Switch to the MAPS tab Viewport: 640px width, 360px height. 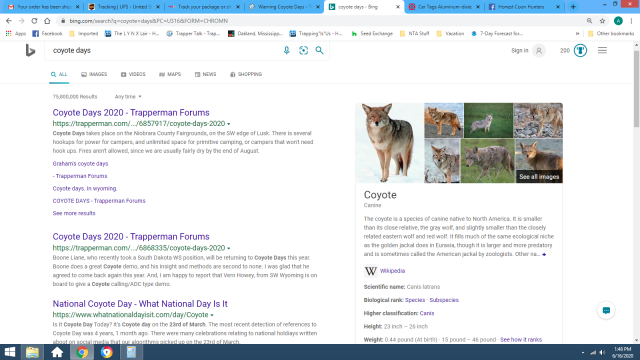170,74
